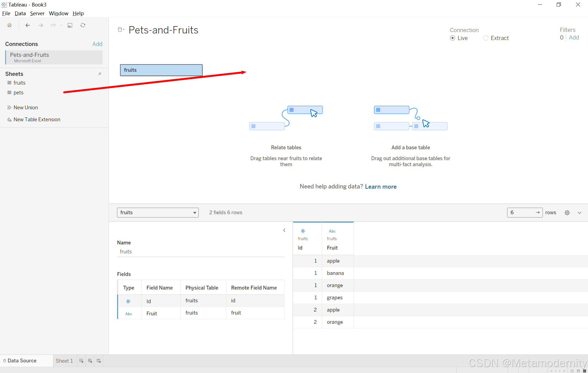Open data grid settings gear
This screenshot has height=373, width=588.
(567, 213)
